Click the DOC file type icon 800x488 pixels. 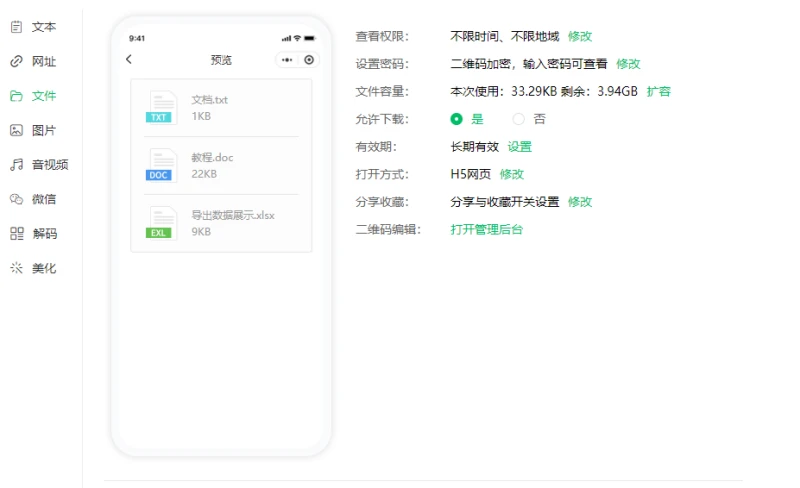161,165
